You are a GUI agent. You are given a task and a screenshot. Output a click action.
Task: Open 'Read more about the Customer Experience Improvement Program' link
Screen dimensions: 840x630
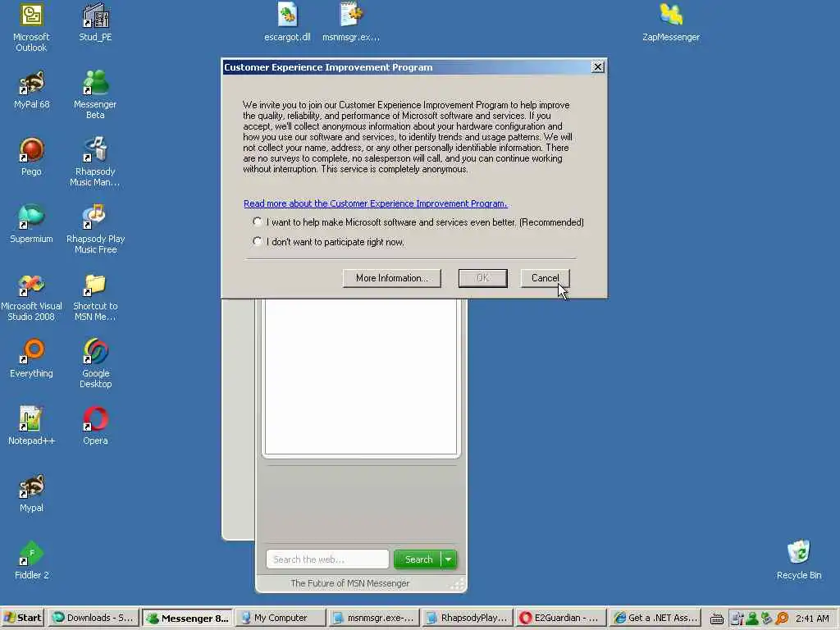(375, 203)
